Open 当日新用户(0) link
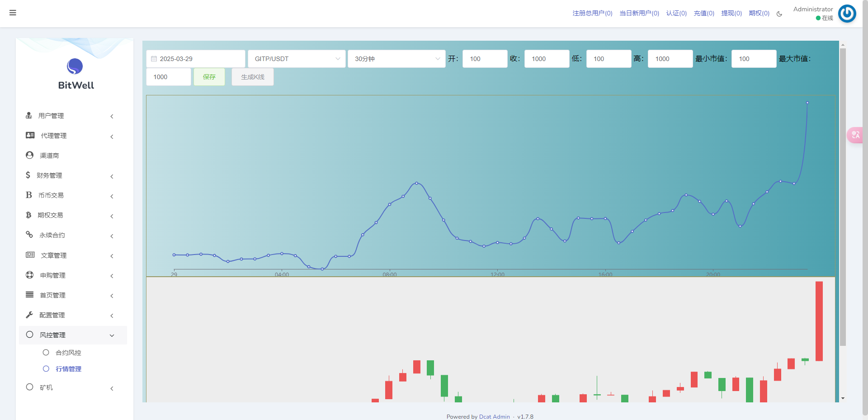Image resolution: width=868 pixels, height=420 pixels. tap(639, 13)
